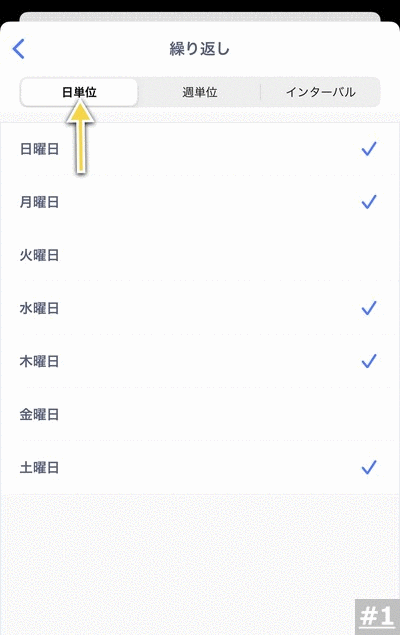Uncheck the 日曜日 checkmark
This screenshot has width=400, height=635.
pos(369,149)
